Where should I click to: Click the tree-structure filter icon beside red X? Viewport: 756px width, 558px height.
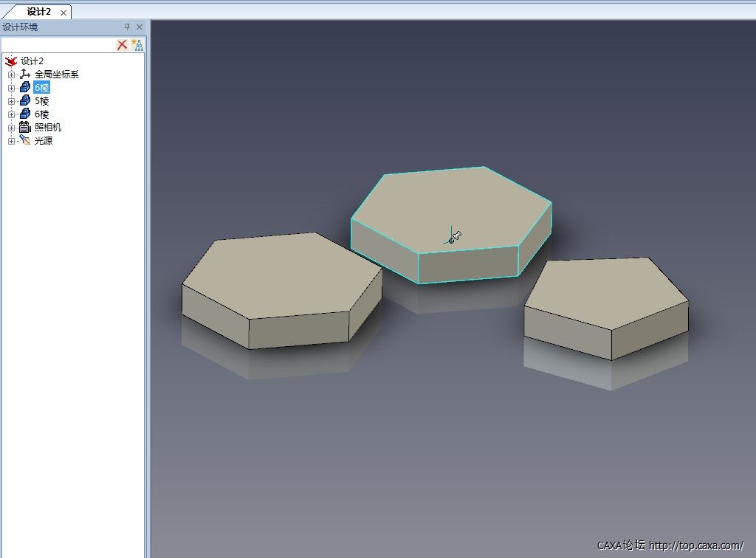(x=137, y=45)
